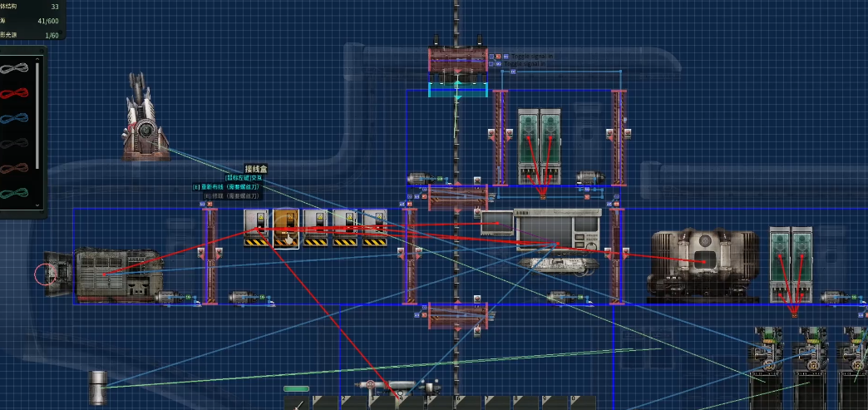This screenshot has height=410, width=868.
Task: Click the '41/600' counter value
Action: pyautogui.click(x=47, y=21)
